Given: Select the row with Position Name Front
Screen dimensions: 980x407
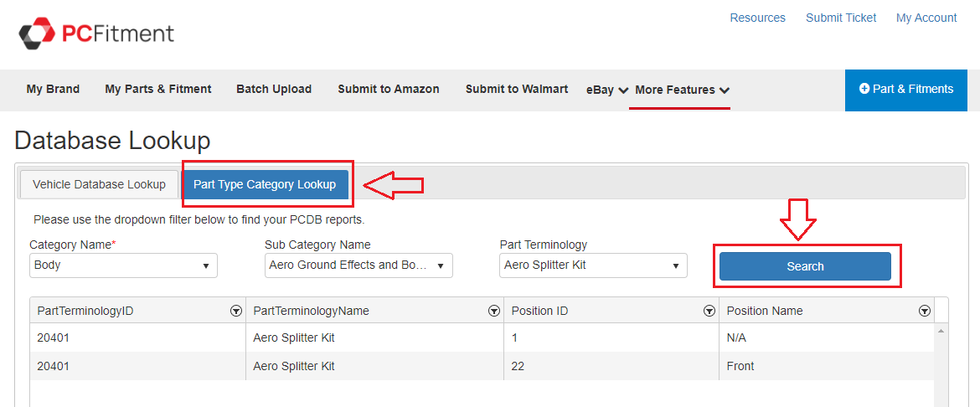Looking at the screenshot, I should pos(482,366).
